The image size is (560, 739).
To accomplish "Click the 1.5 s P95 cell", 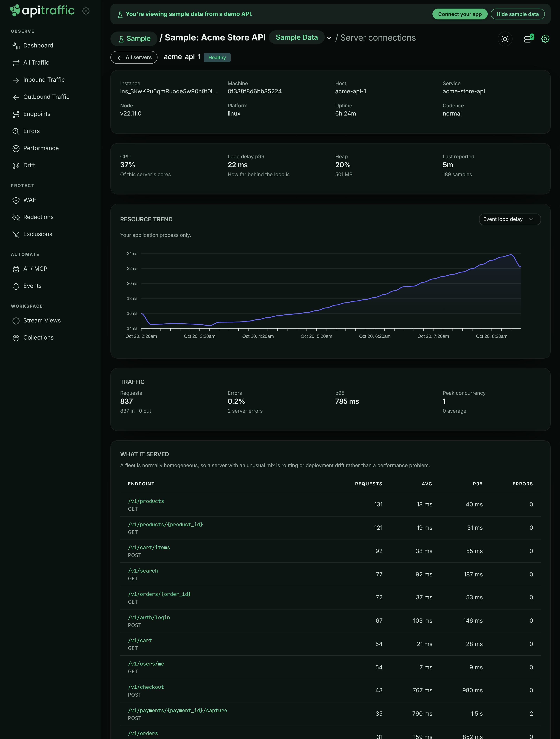I will 476,714.
